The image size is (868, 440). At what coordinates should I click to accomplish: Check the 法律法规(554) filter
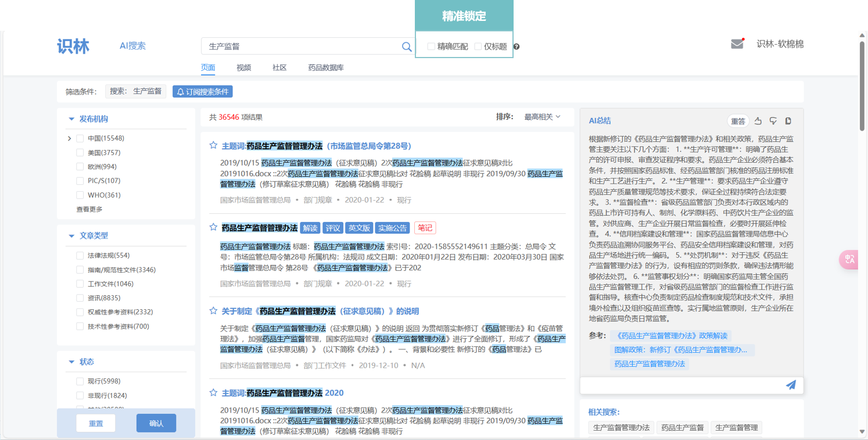tap(80, 255)
